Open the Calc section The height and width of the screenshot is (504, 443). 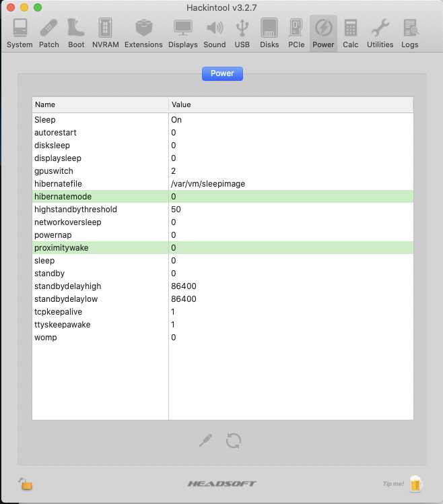coord(351,34)
